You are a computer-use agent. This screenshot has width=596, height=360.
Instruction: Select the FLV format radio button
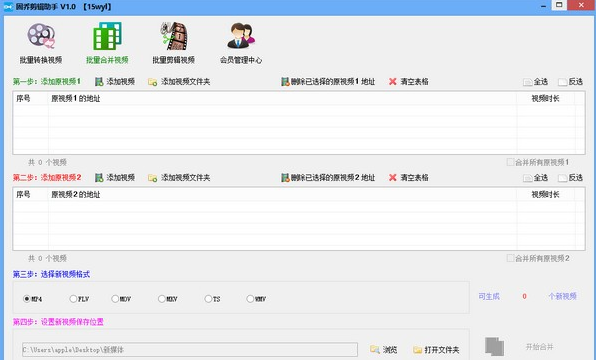73,299
